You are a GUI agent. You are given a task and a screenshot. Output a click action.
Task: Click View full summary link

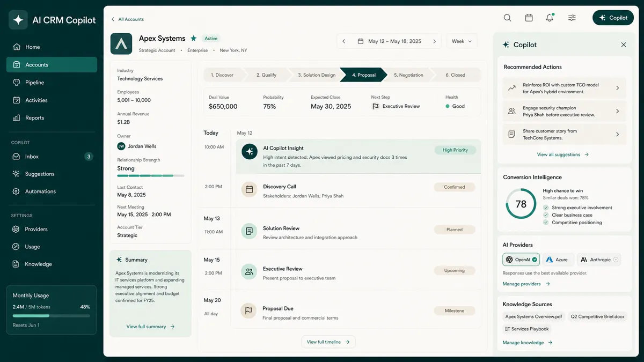tap(150, 326)
